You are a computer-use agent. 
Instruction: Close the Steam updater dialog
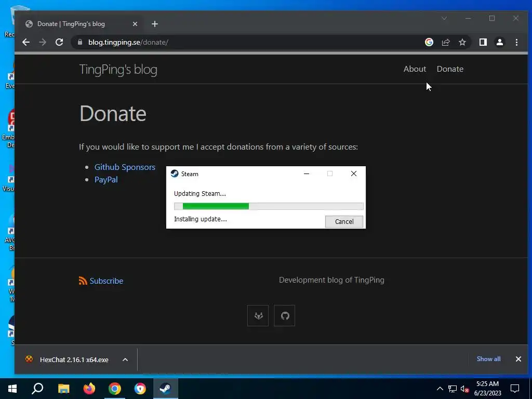click(x=353, y=174)
